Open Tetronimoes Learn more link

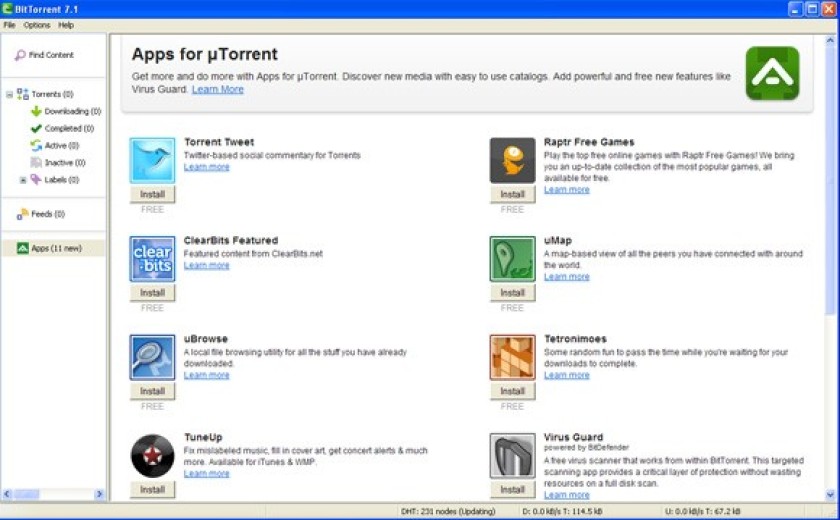(566, 375)
